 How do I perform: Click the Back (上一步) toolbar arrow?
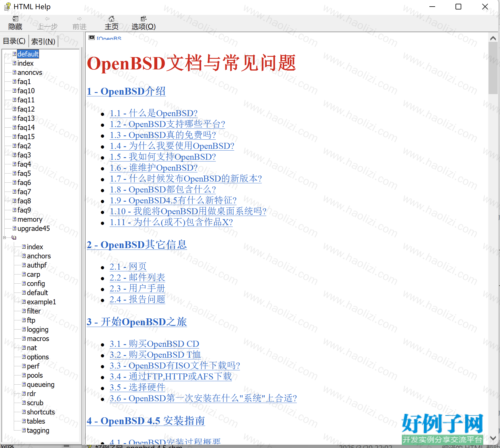point(47,19)
